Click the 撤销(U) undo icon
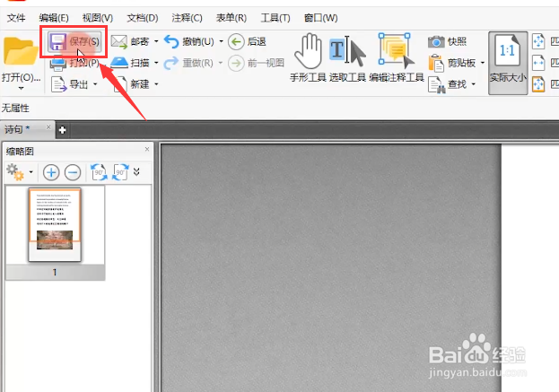 (171, 41)
